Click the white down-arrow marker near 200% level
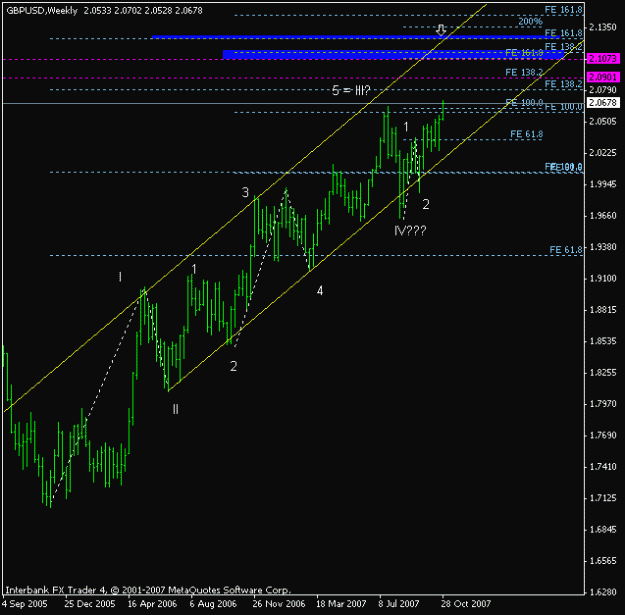The height and width of the screenshot is (615, 625). click(440, 30)
